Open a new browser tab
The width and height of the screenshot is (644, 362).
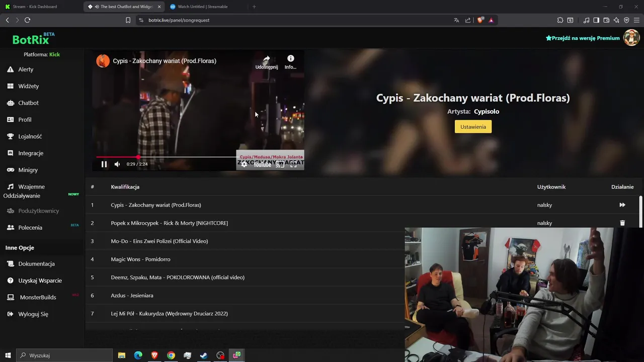(x=254, y=7)
